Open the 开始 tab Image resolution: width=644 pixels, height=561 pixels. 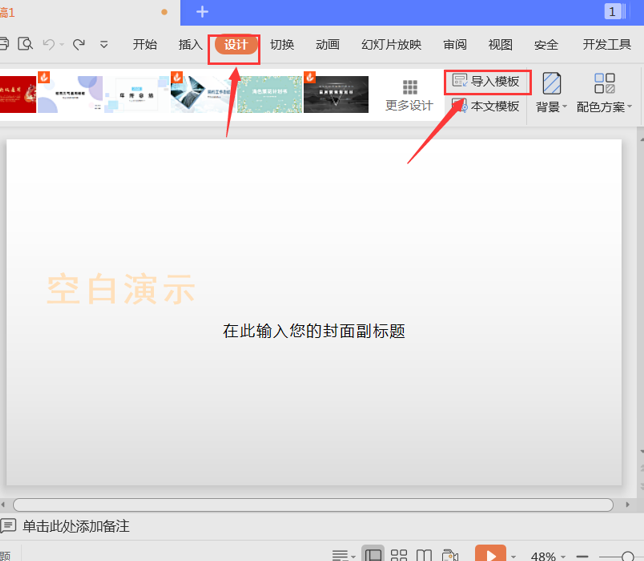[145, 44]
